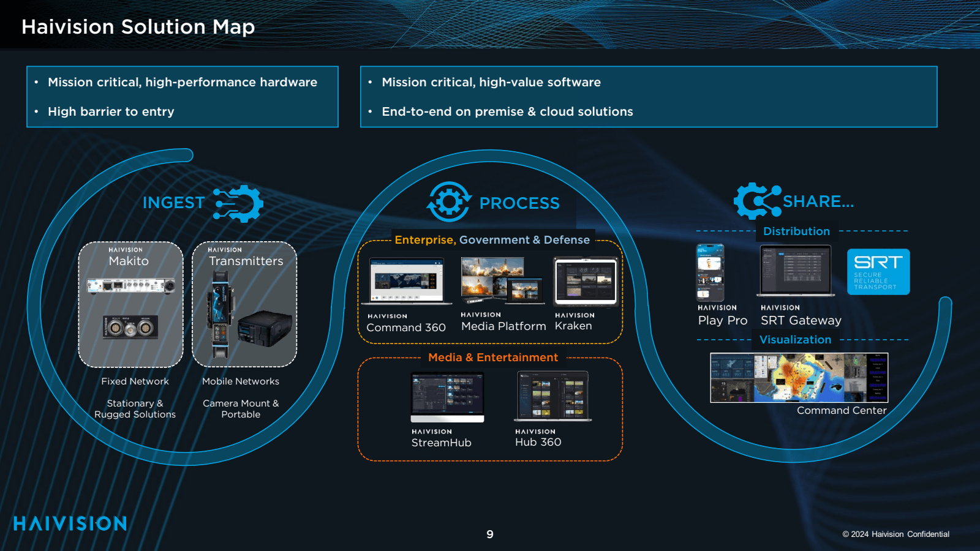This screenshot has width=980, height=551.
Task: Click the Fixed Network caption
Action: [x=135, y=381]
